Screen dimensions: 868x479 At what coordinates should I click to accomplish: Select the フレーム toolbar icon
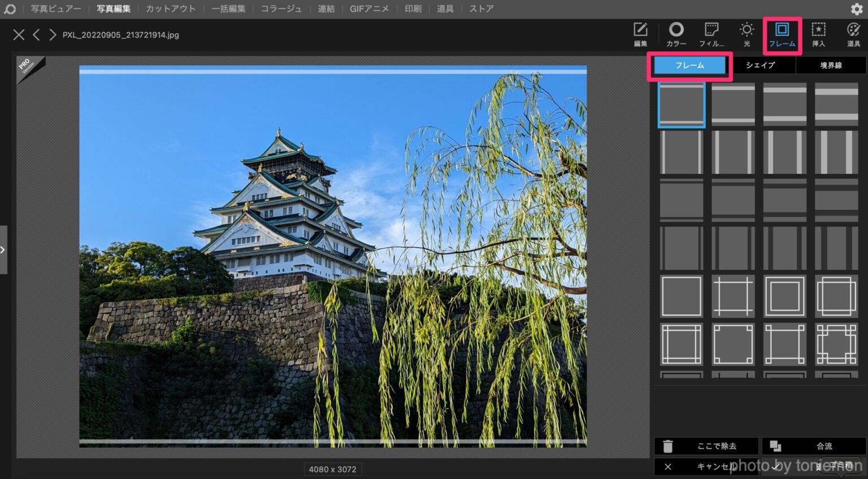[x=782, y=34]
